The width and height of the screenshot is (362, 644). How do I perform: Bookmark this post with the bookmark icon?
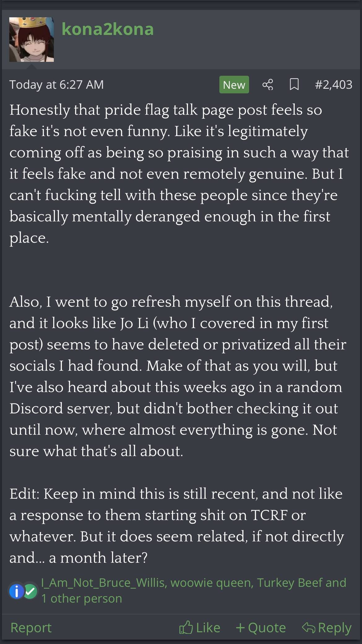pyautogui.click(x=294, y=84)
